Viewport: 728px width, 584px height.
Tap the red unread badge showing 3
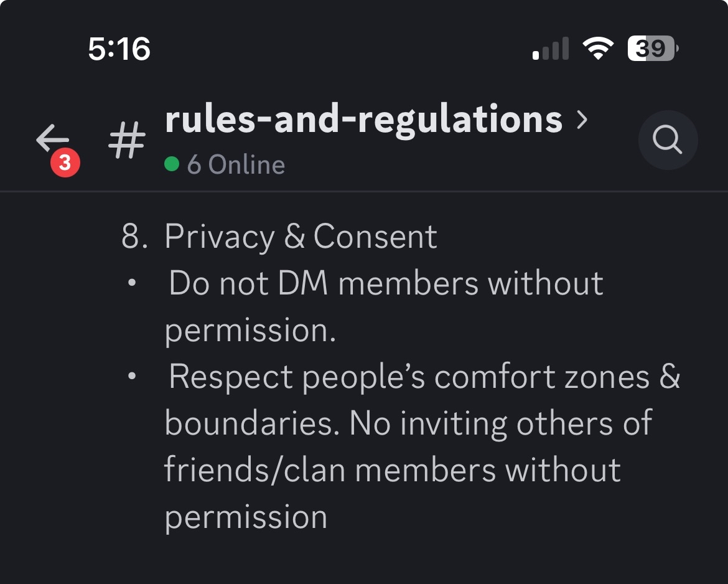pos(65,163)
